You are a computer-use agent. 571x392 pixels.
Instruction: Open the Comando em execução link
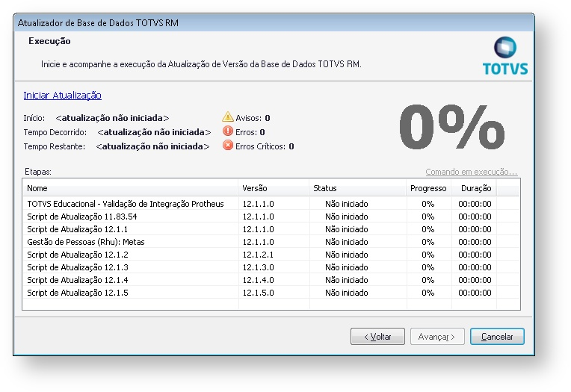[471, 172]
